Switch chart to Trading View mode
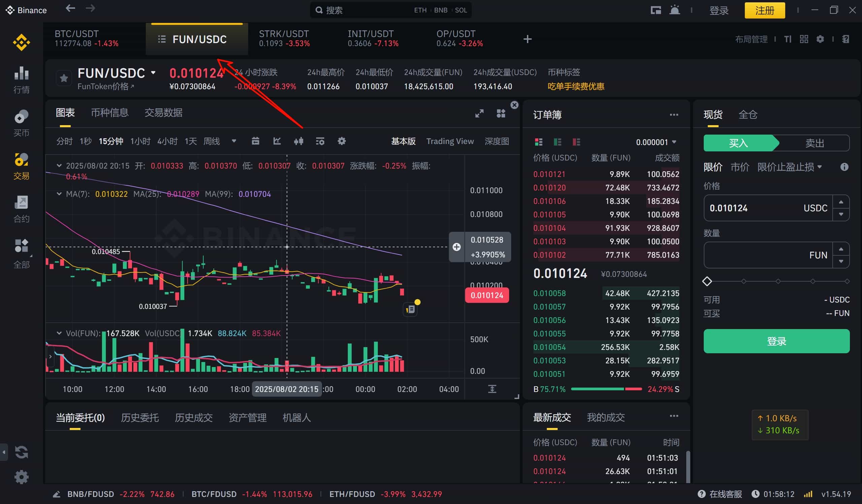Screen dimensions: 862x504 pyautogui.click(x=450, y=141)
